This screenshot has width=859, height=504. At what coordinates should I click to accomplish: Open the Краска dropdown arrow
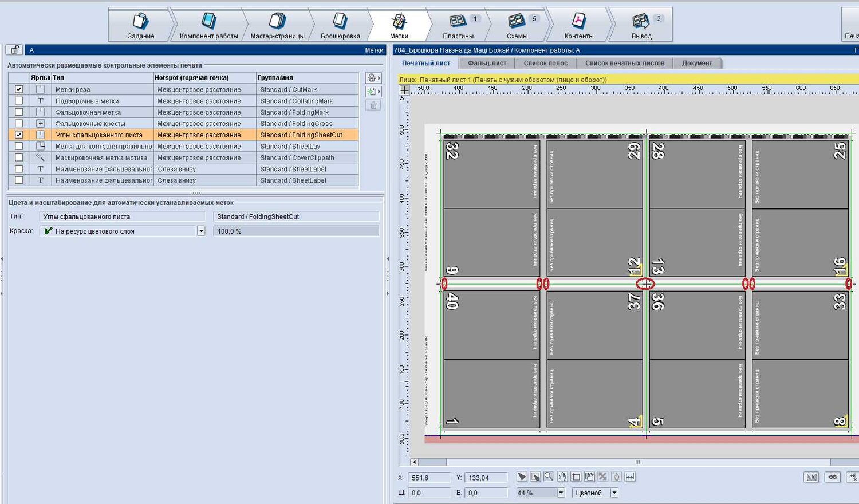point(201,231)
